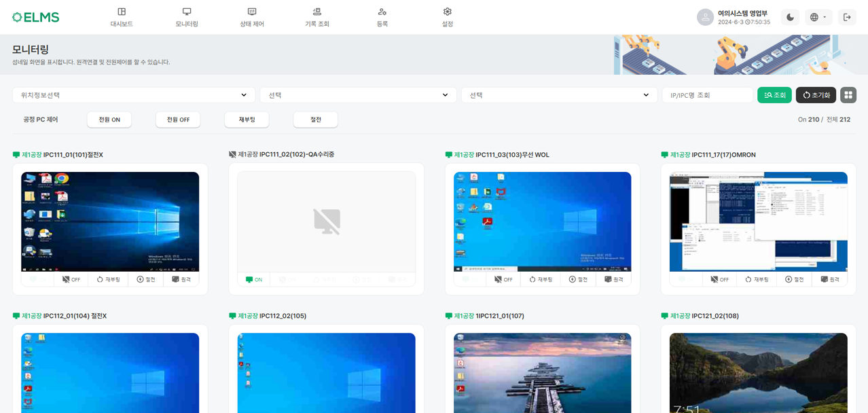Click the 전원 OFF button
Image resolution: width=868 pixels, height=413 pixels.
[178, 120]
